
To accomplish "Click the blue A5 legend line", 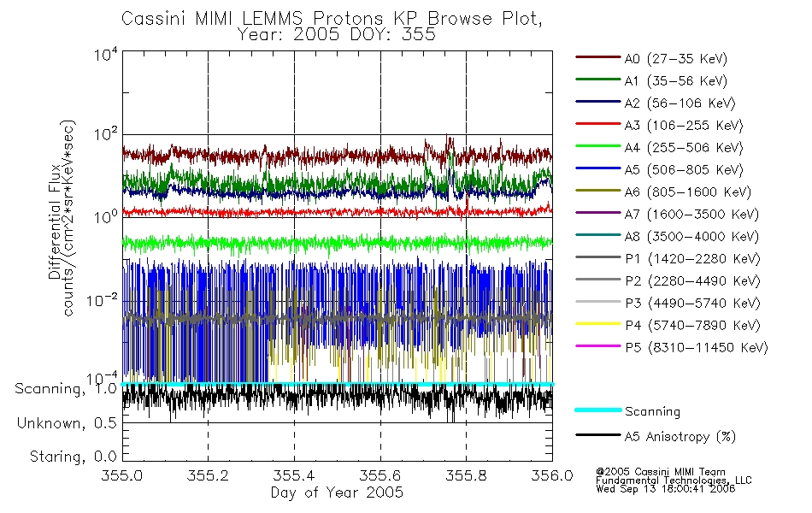I will click(x=598, y=168).
